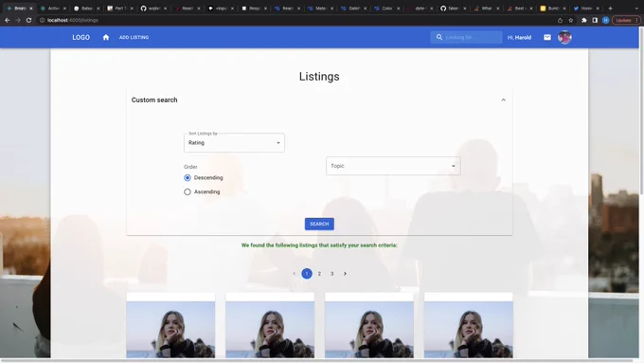
Task: Open the Topic dropdown
Action: coord(393,166)
